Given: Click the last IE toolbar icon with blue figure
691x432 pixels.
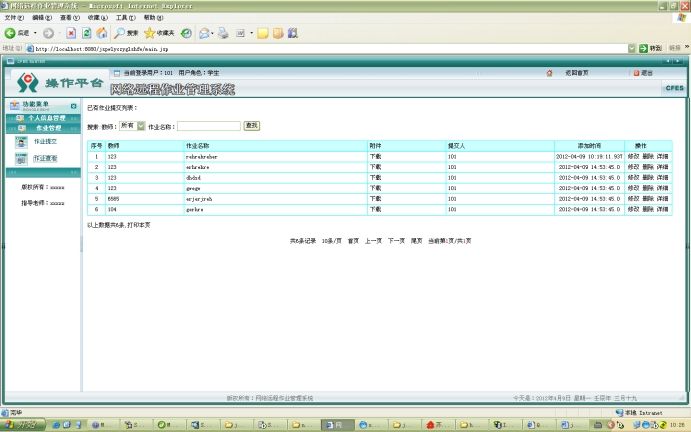Looking at the screenshot, I should tap(293, 33).
